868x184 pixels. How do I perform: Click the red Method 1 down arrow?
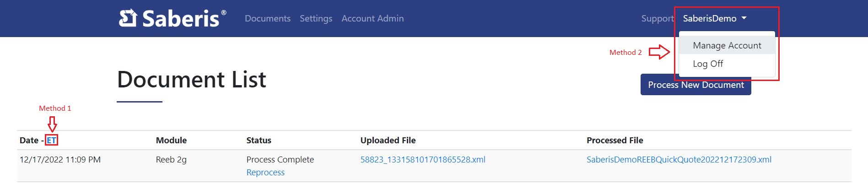(x=53, y=124)
